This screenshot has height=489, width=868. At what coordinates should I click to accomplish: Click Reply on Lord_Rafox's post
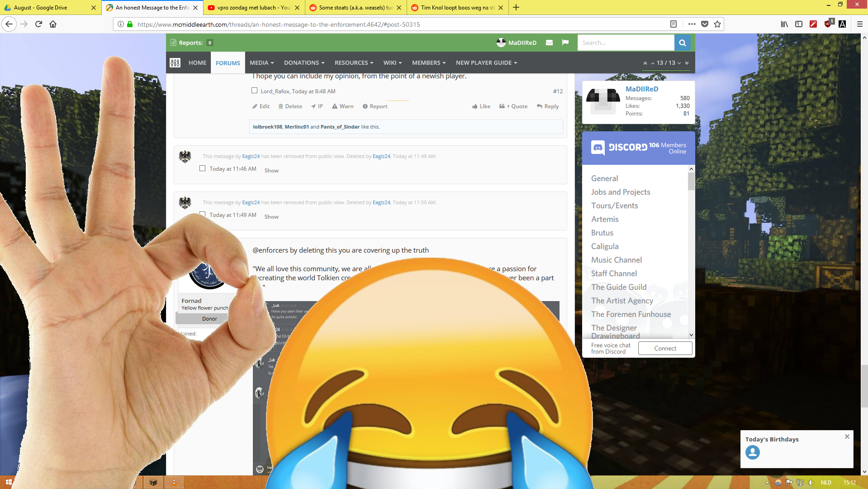[548, 106]
